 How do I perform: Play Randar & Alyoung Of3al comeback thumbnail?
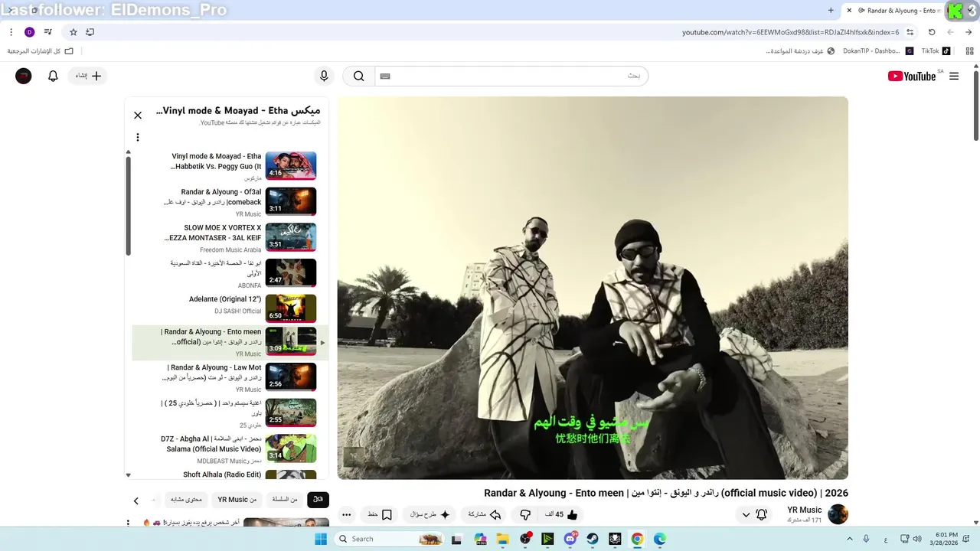[x=291, y=201]
